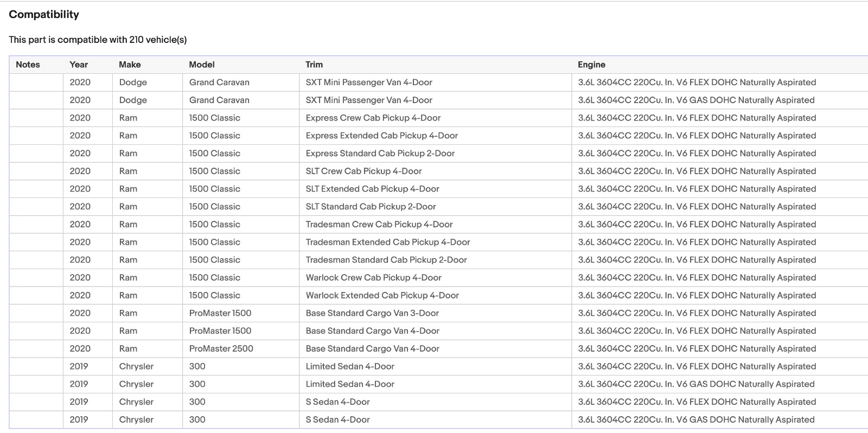Image resolution: width=868 pixels, height=433 pixels.
Task: Click Chrysler make in S Sedan GAS row
Action: point(136,420)
